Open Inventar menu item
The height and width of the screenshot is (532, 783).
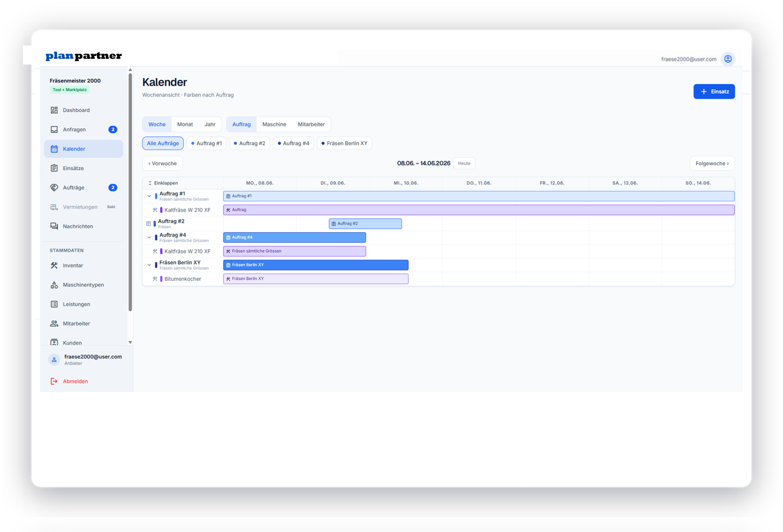[84, 265]
